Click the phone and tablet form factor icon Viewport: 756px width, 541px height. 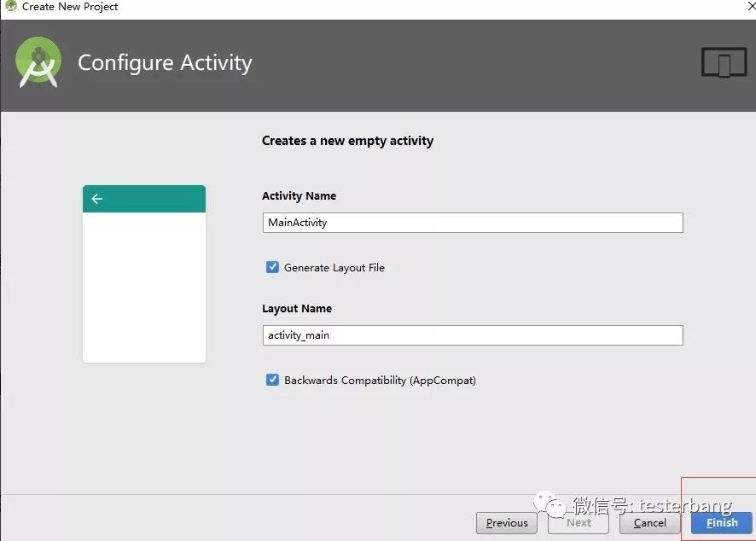(724, 62)
